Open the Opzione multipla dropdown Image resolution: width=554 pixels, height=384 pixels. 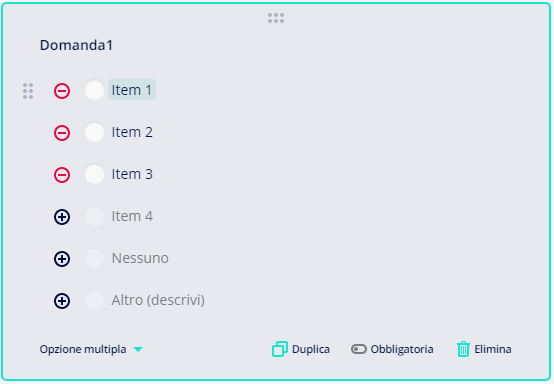[x=91, y=349]
